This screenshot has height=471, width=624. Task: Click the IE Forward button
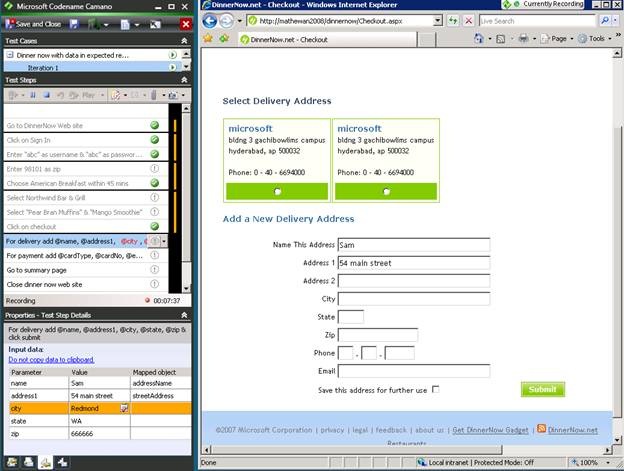click(226, 21)
